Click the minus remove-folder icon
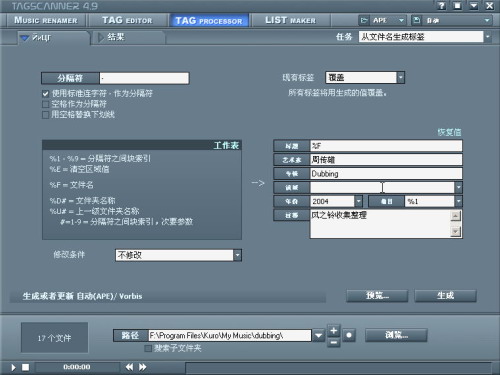The width and height of the screenshot is (500, 375). pyautogui.click(x=334, y=342)
